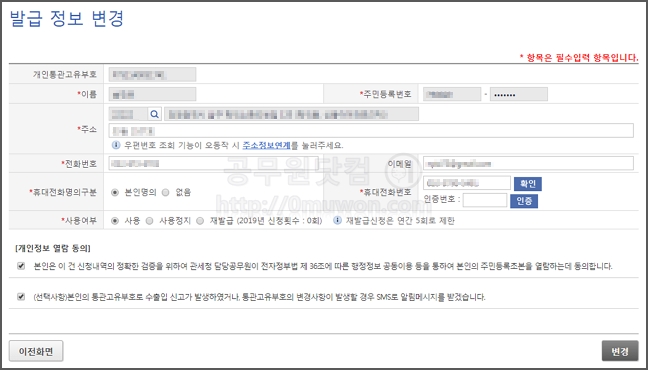
Task: Click the greyed-out base address field
Action: (291, 114)
